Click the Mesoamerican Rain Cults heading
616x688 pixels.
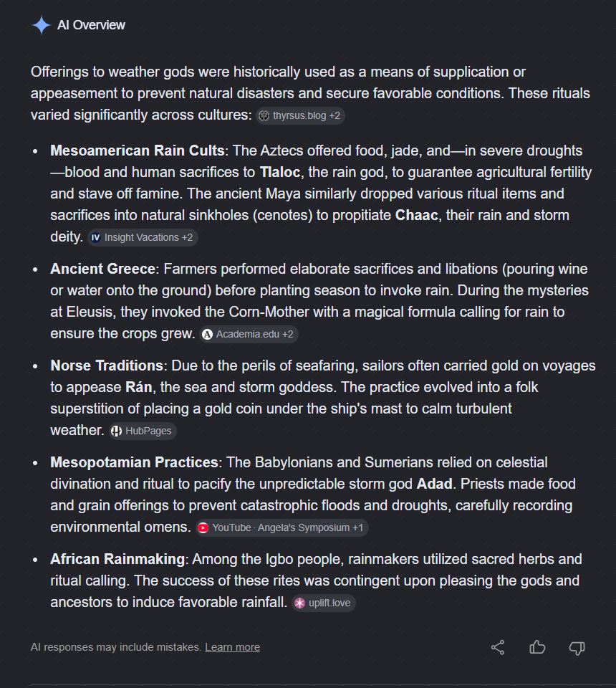138,150
